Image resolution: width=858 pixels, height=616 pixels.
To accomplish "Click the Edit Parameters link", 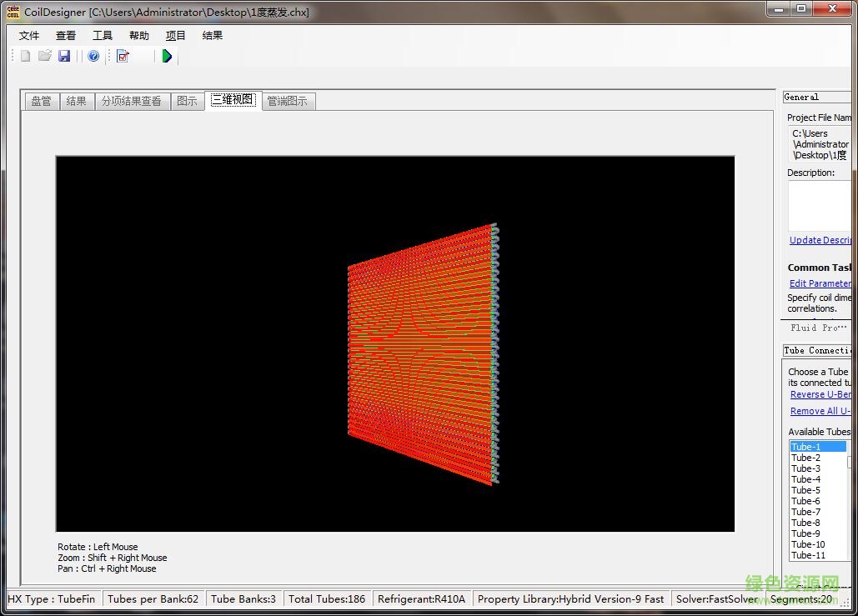I will [x=820, y=283].
